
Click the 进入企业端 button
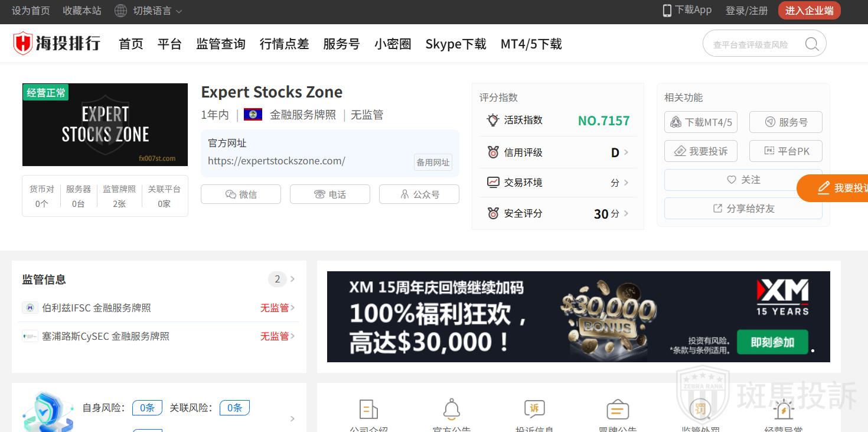(809, 11)
